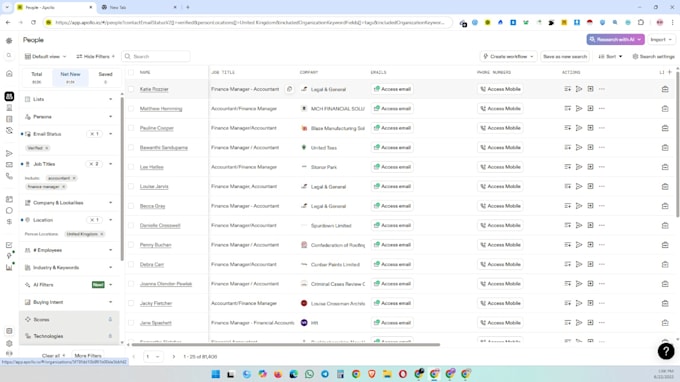Screen dimensions: 680x382
Task: Collapse the Email Status filter
Action: pyautogui.click(x=111, y=134)
